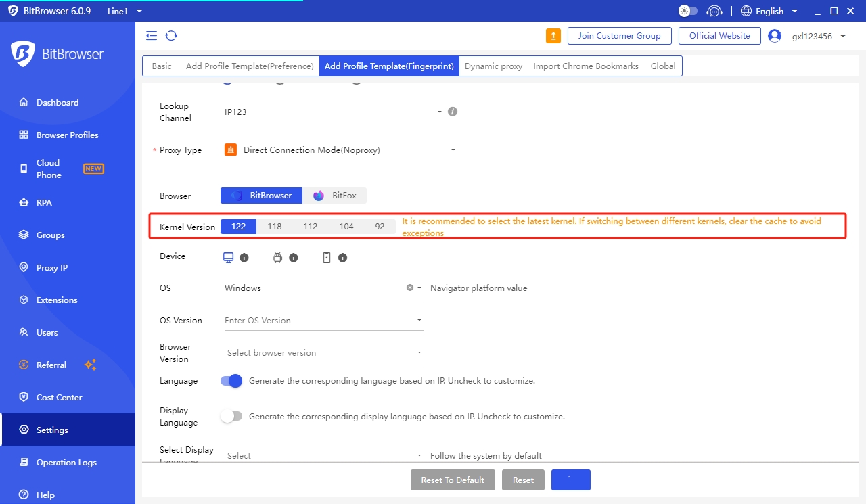Click the globe language icon
The width and height of the screenshot is (866, 504).
(x=746, y=11)
